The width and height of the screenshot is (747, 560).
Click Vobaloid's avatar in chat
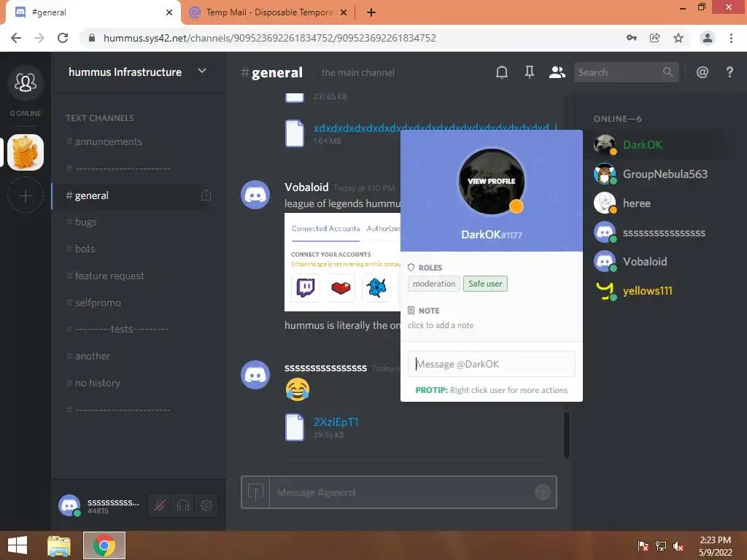tap(255, 195)
